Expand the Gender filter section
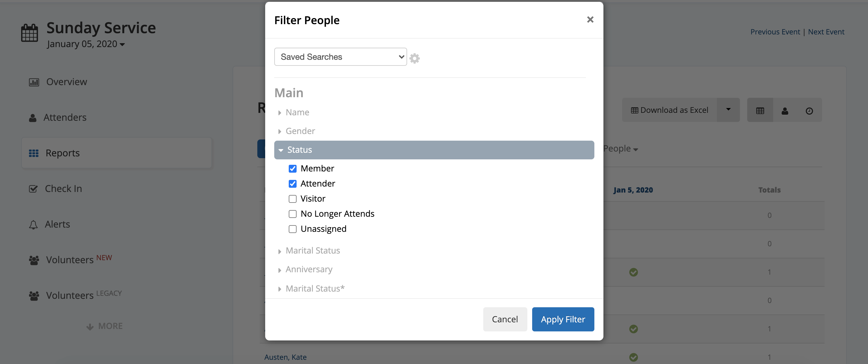Image resolution: width=868 pixels, height=364 pixels. (x=296, y=131)
